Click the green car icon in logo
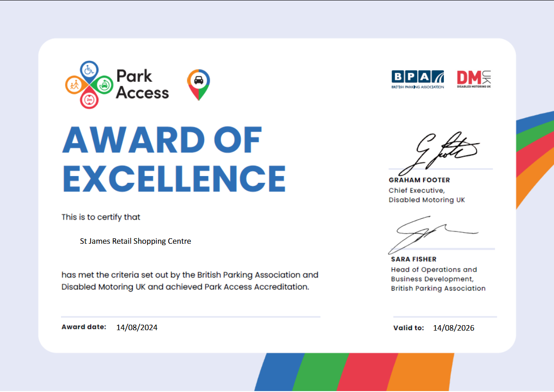The width and height of the screenshot is (554, 392). coord(105,84)
